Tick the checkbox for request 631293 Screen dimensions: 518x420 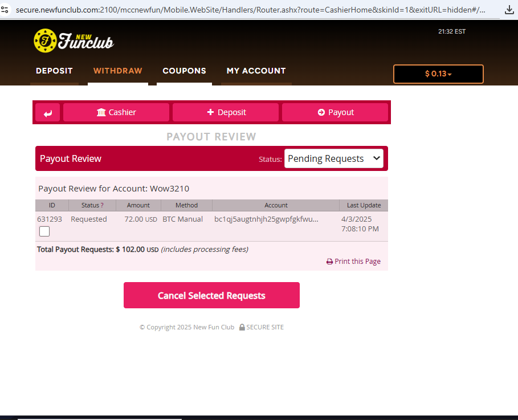pyautogui.click(x=44, y=231)
